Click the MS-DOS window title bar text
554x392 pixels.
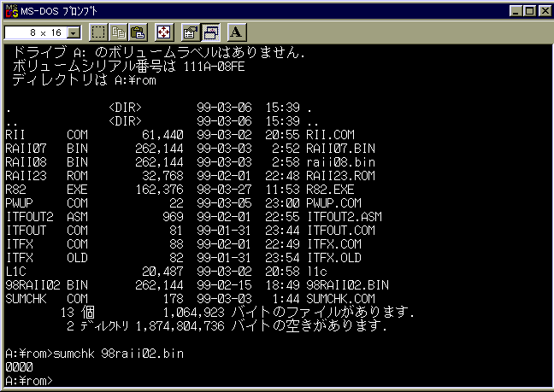point(59,11)
